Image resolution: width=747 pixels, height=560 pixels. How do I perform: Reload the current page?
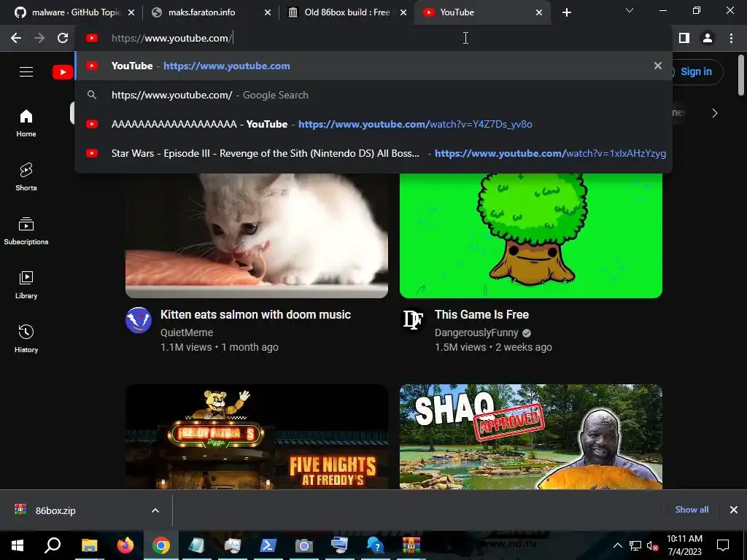coord(63,38)
